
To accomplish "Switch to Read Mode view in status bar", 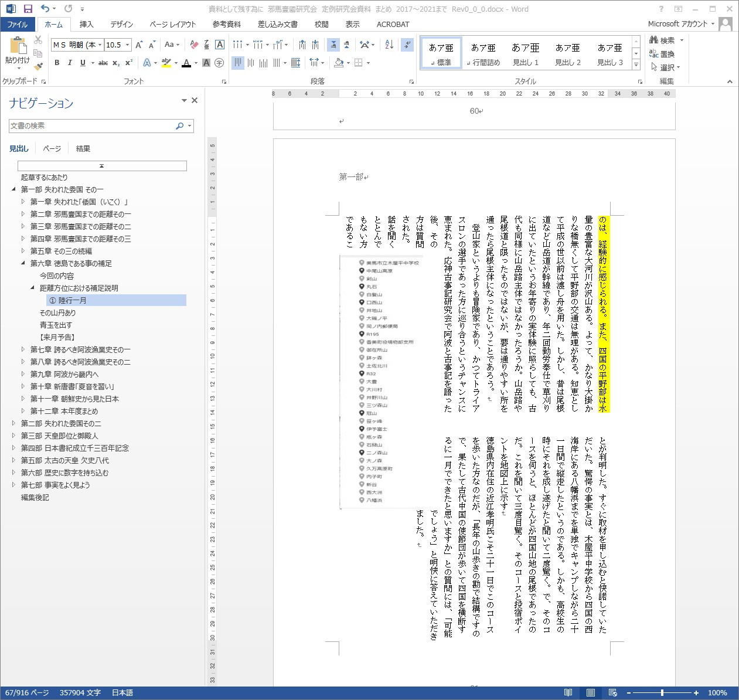I will 568,693.
